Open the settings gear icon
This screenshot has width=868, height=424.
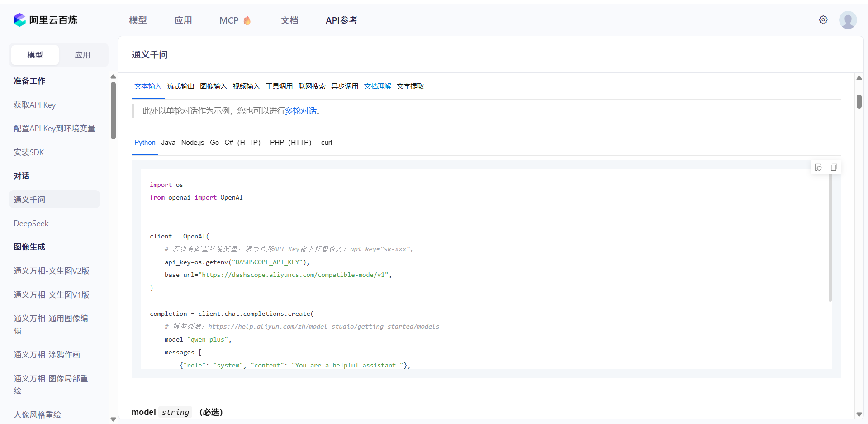[823, 20]
